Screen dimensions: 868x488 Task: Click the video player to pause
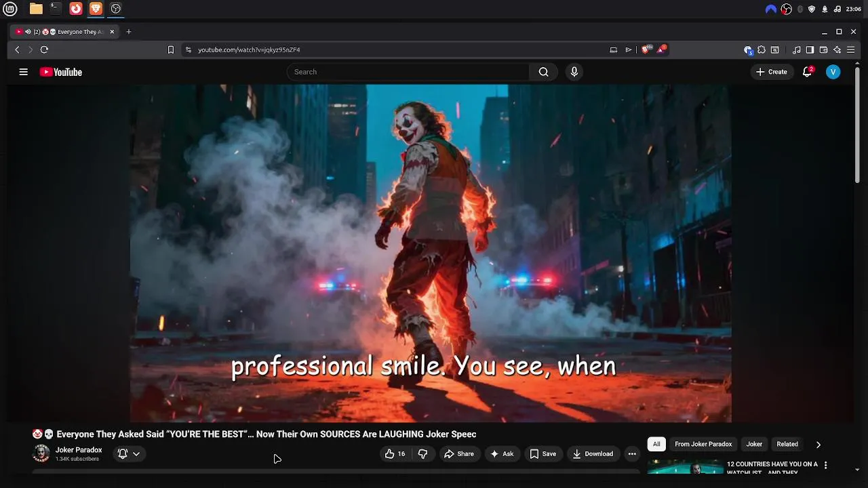431,253
